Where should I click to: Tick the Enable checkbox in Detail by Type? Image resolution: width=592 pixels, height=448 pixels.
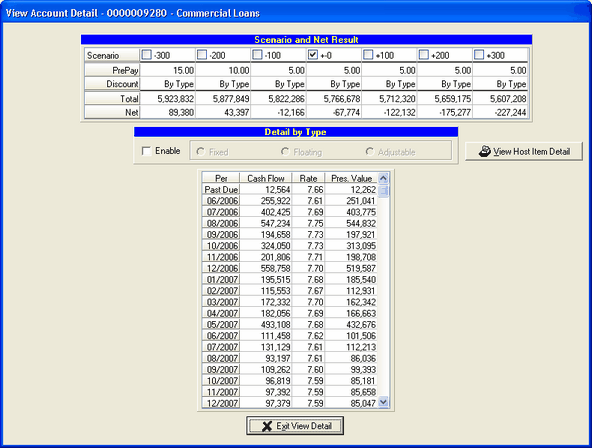pyautogui.click(x=146, y=151)
